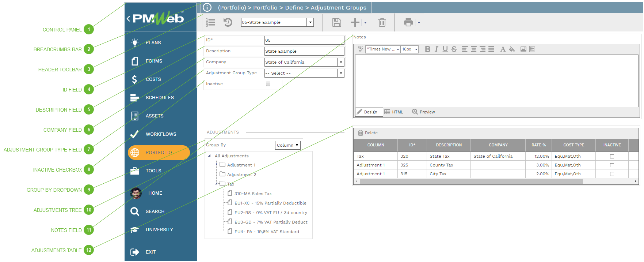Click the Delete trash icon in toolbar

[x=382, y=23]
